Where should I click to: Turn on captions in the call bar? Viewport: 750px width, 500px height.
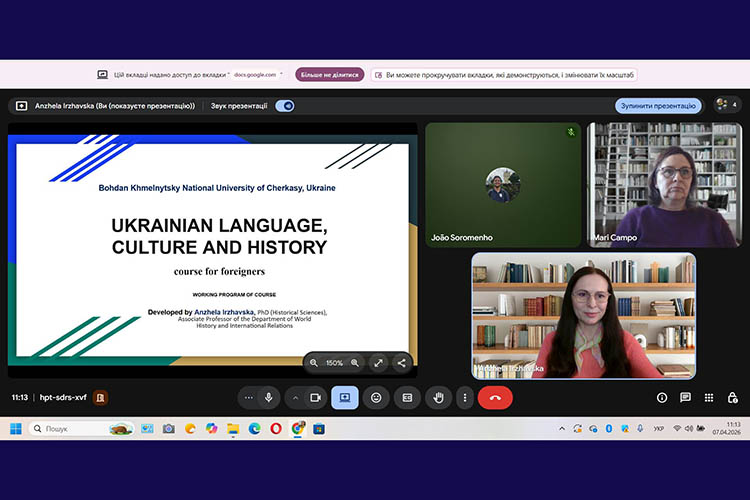407,397
